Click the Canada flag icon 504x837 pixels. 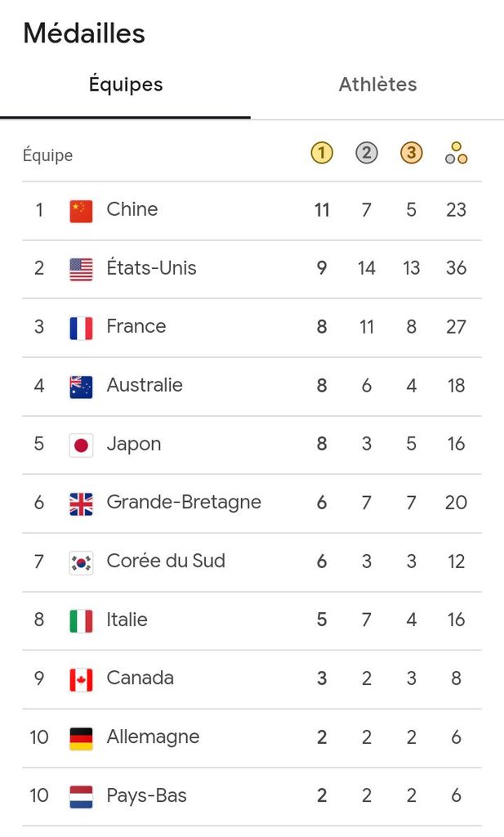click(81, 678)
